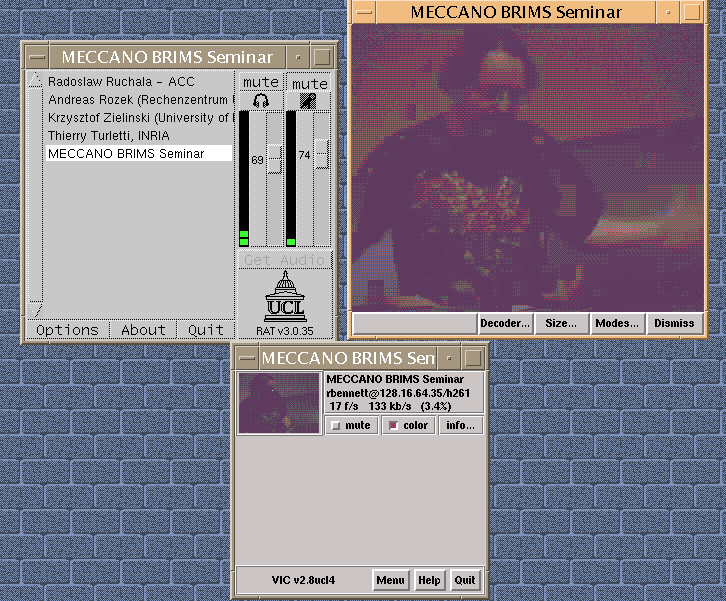Open Help in VIC window

(429, 580)
